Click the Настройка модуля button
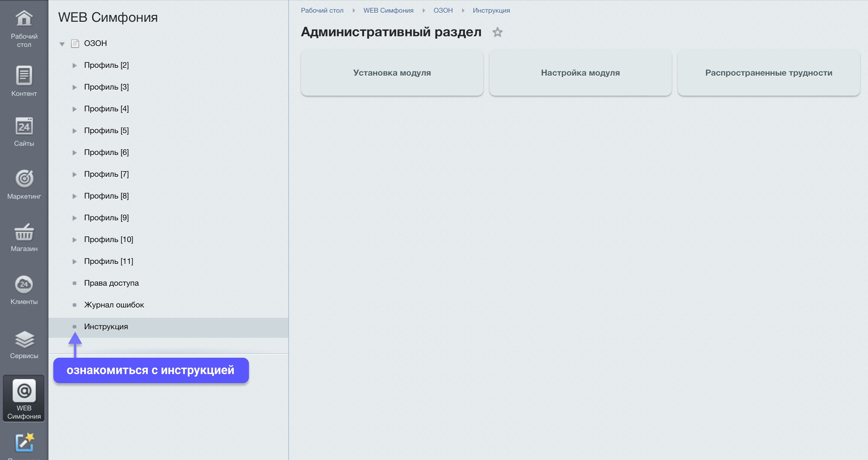Screen dimensions: 868x460 580,73
